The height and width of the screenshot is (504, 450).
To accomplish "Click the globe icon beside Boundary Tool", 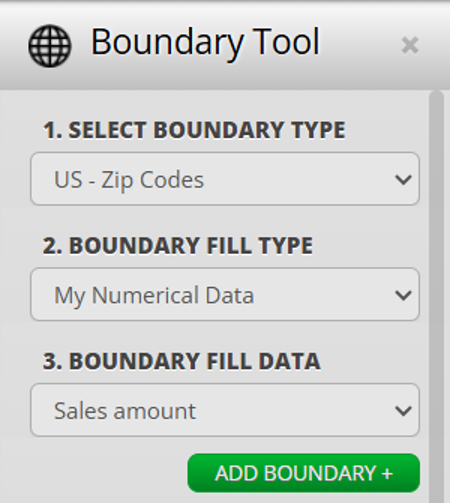I will tap(50, 46).
